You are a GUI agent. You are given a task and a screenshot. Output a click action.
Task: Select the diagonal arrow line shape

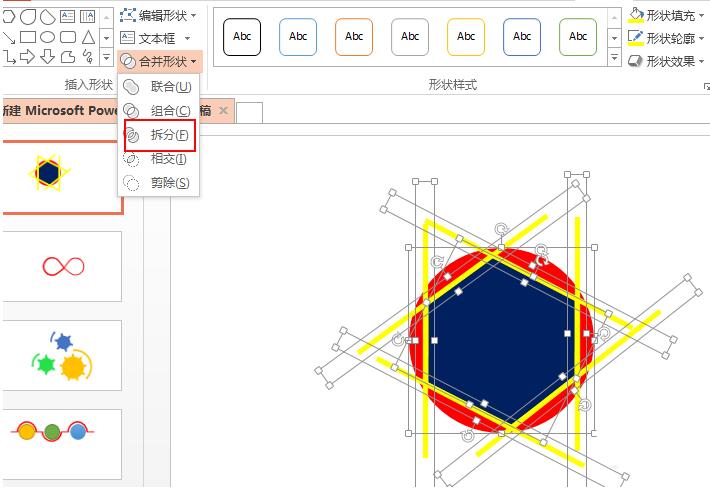(x=9, y=37)
